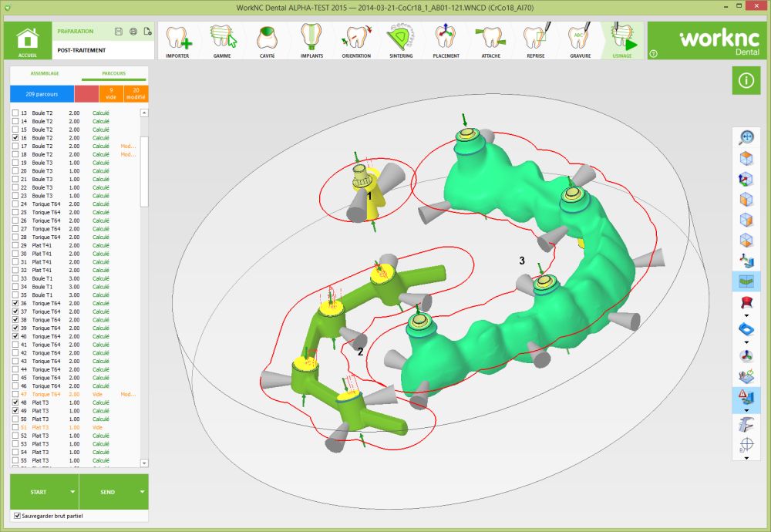Click the START button
The height and width of the screenshot is (532, 771).
pos(39,492)
